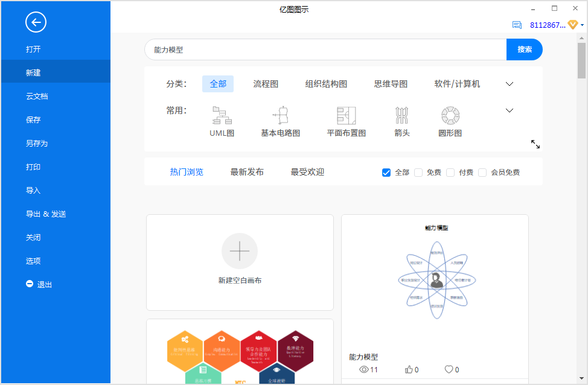Viewport: 588px width, 385px height.
Task: Click the heart favorite icon
Action: 449,369
